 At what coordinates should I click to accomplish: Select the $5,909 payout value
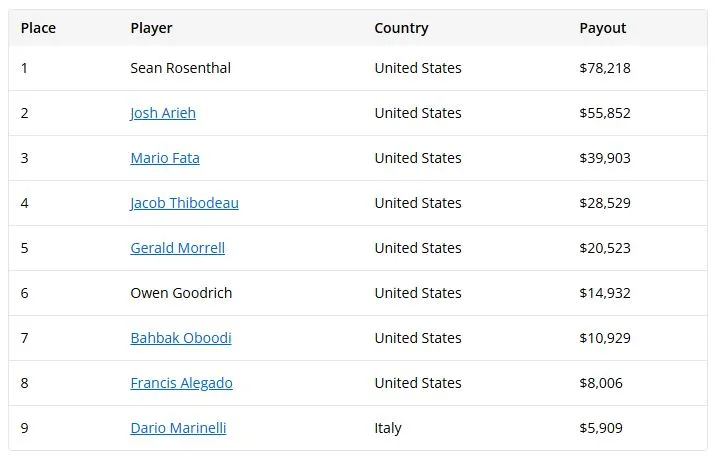pyautogui.click(x=601, y=428)
